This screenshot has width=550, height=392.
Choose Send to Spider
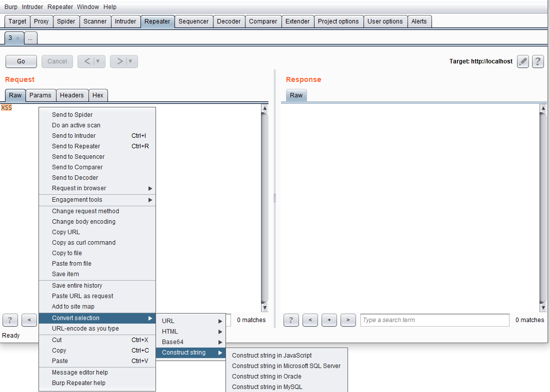tap(97, 114)
